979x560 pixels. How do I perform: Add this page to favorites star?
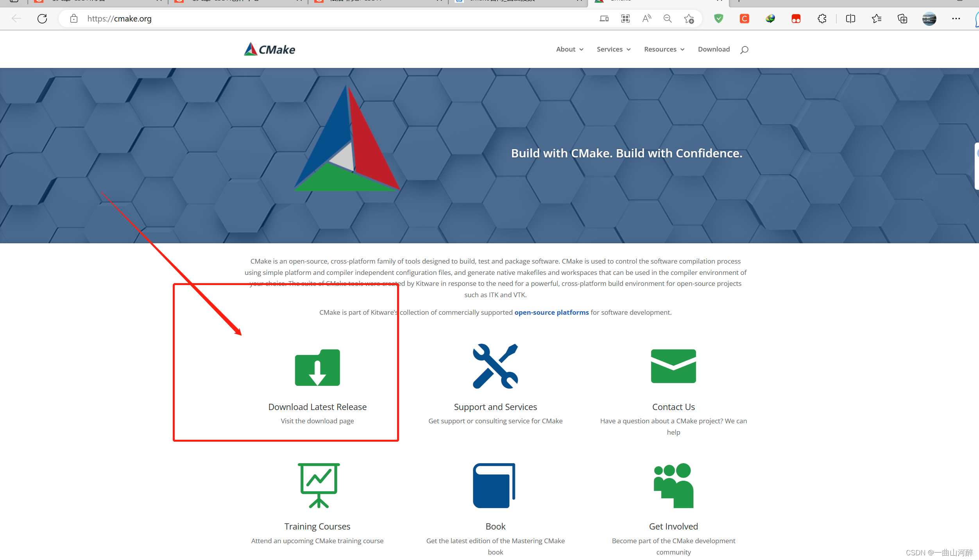(x=689, y=18)
